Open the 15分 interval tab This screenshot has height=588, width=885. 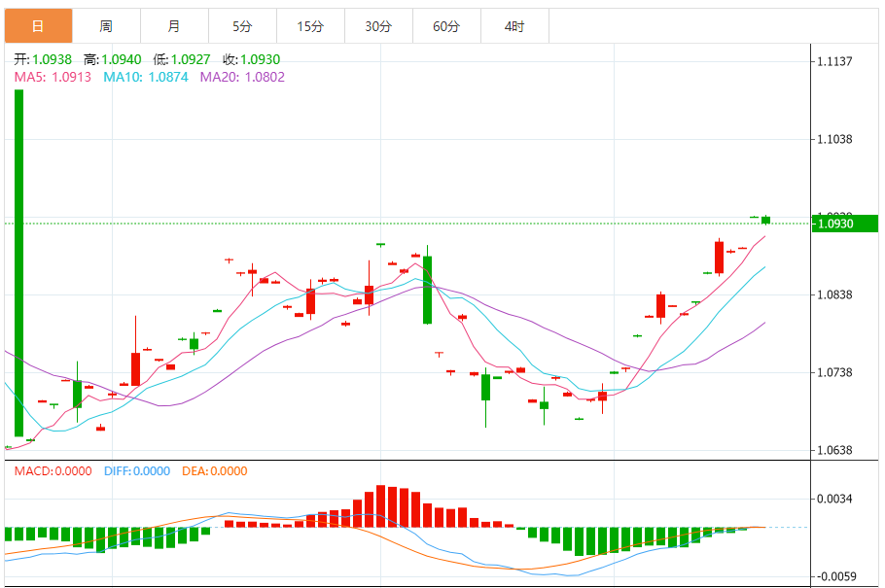coord(310,26)
